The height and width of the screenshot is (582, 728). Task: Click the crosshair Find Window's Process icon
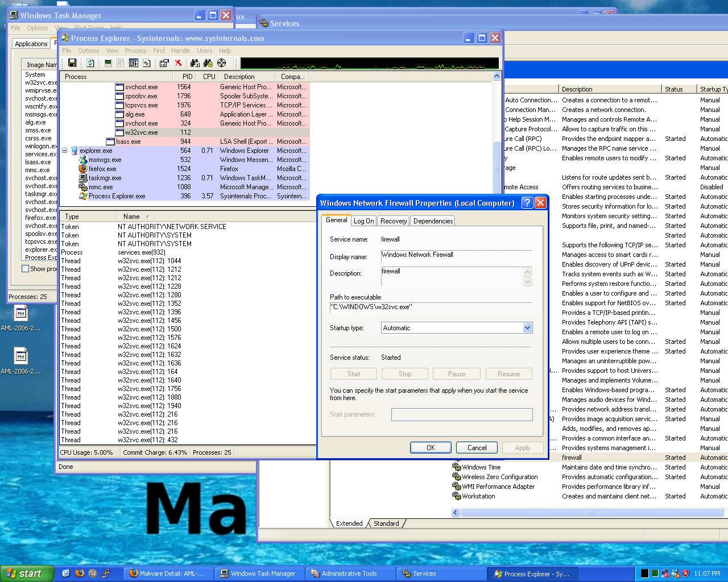(222, 63)
